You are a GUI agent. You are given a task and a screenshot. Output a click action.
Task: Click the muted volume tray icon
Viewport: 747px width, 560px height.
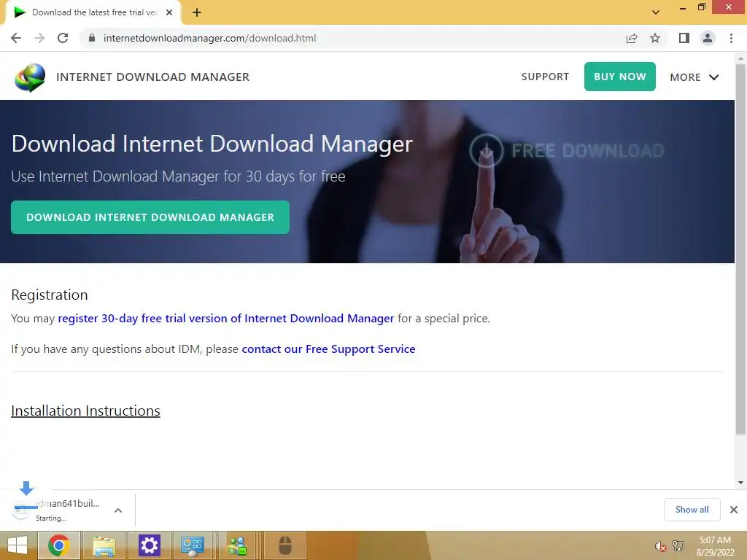[660, 546]
